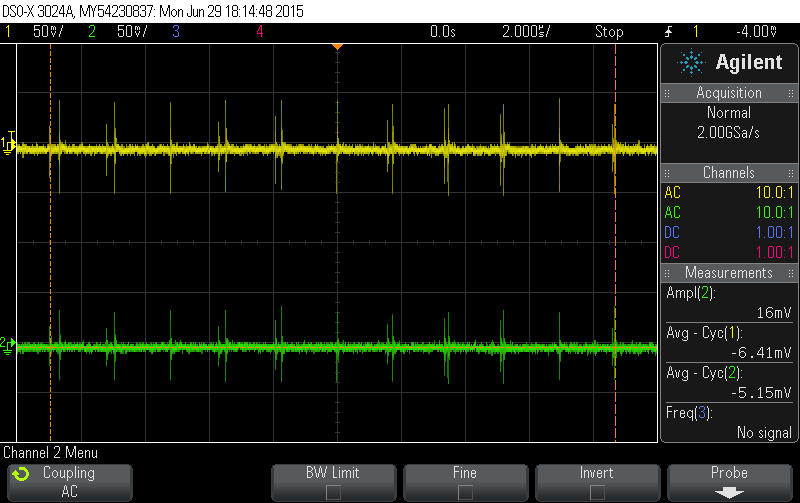Open the Probe submenu
The height and width of the screenshot is (503, 800).
730,483
